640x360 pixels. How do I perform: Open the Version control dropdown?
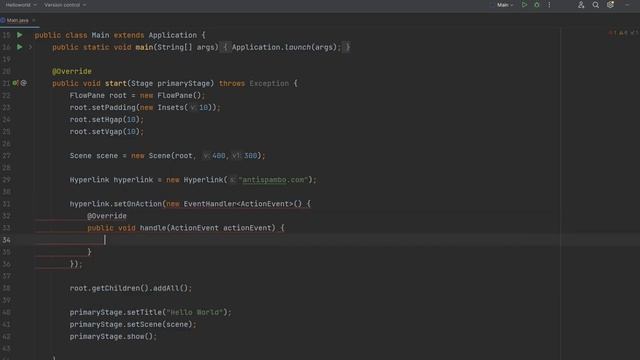(x=65, y=5)
